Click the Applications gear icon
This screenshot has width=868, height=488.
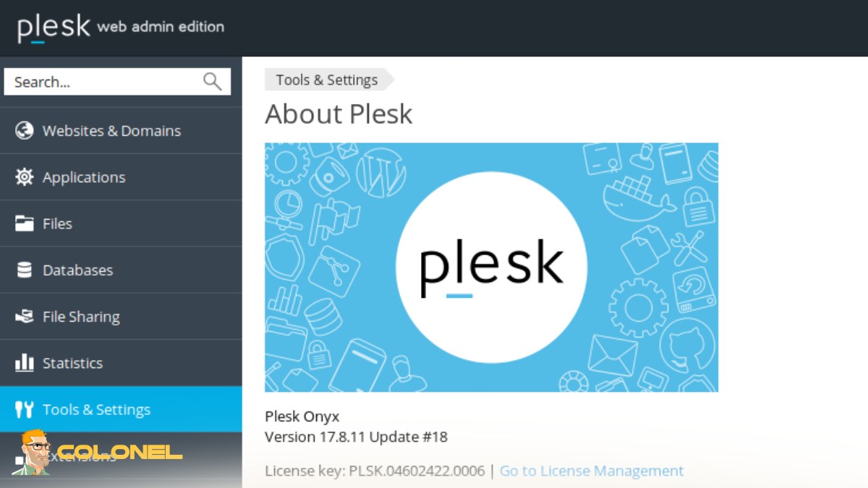pos(23,176)
